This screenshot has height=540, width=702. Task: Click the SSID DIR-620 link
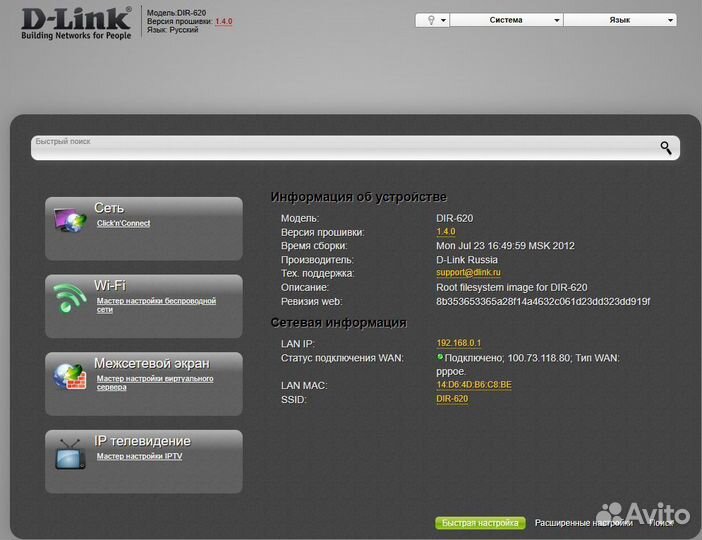pos(452,399)
